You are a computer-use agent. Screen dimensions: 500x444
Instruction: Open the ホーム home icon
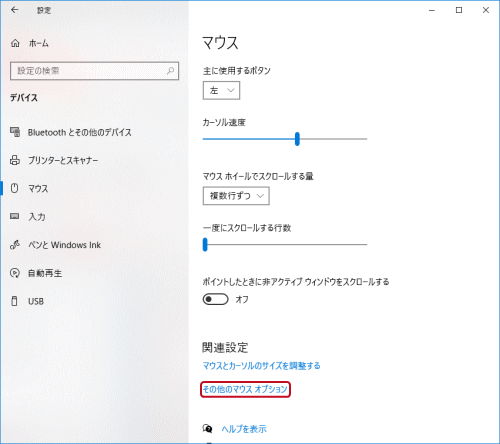[15, 43]
